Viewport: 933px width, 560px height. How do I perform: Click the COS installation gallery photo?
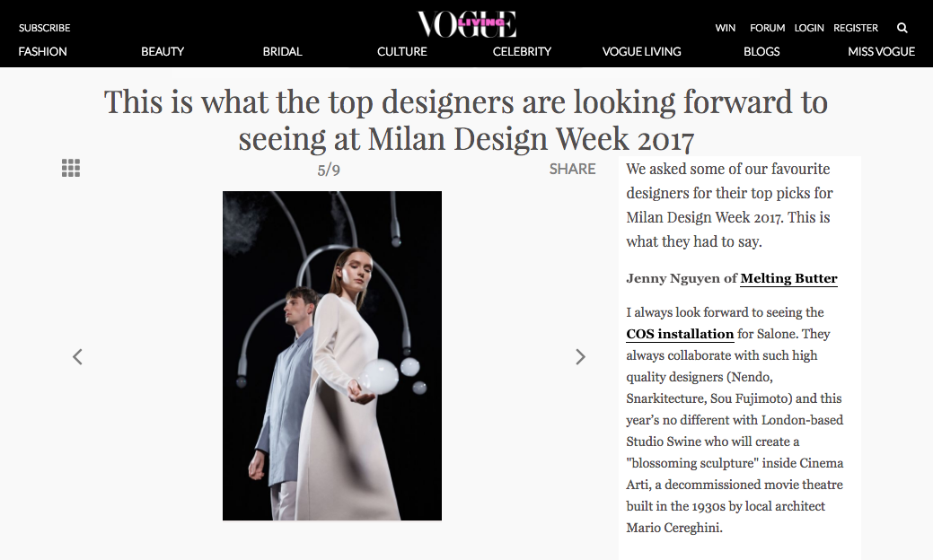pyautogui.click(x=332, y=355)
